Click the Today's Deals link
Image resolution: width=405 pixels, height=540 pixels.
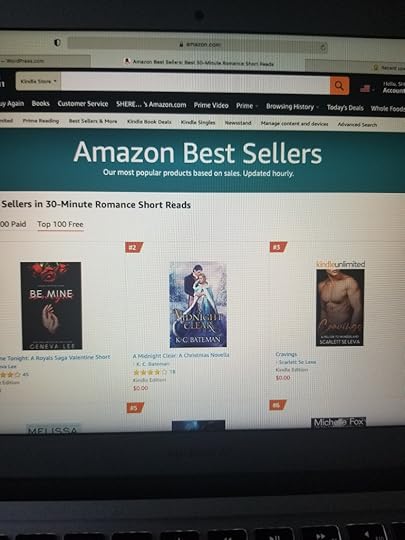(x=345, y=108)
